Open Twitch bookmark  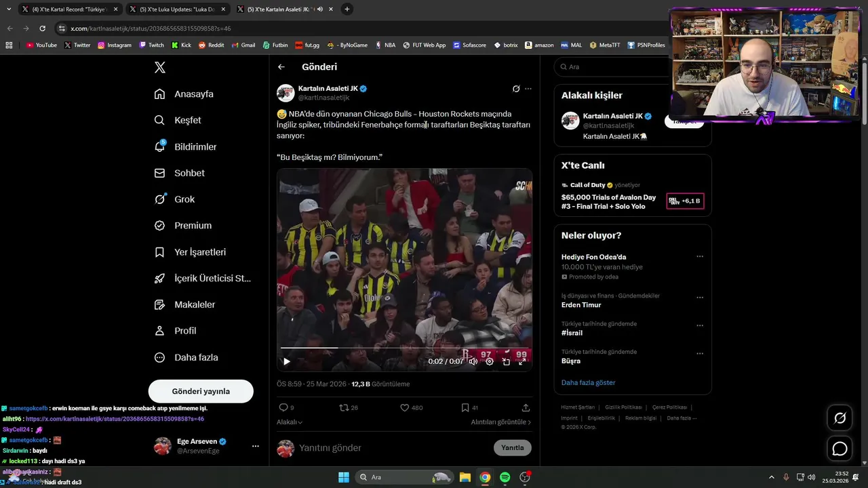[151, 45]
